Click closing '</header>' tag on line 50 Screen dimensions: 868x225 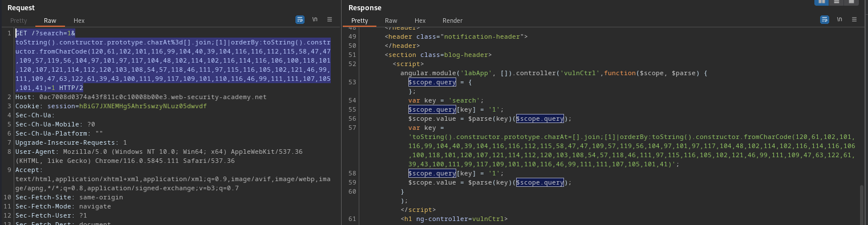click(402, 46)
